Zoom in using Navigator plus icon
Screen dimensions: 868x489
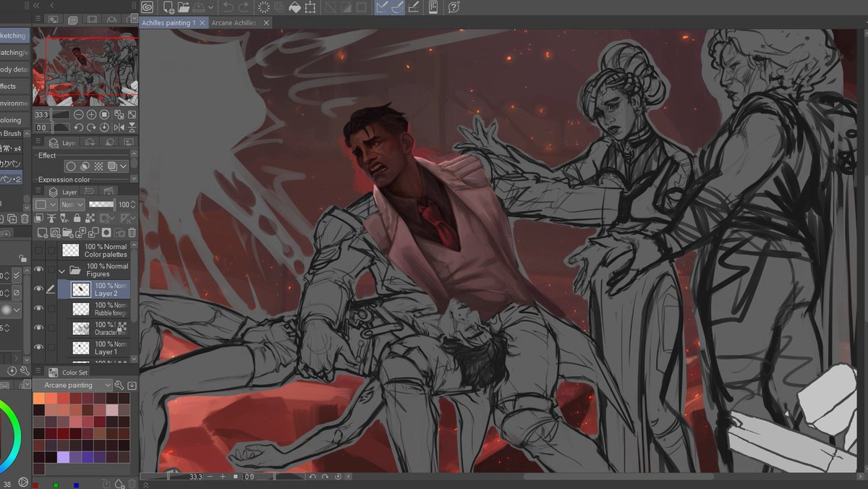[x=91, y=114]
